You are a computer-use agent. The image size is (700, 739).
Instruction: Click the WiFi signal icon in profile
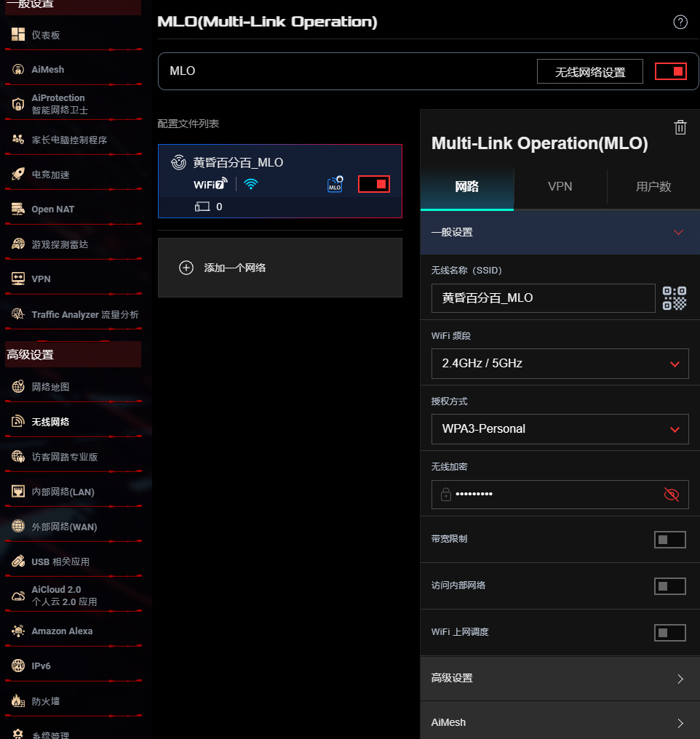251,184
